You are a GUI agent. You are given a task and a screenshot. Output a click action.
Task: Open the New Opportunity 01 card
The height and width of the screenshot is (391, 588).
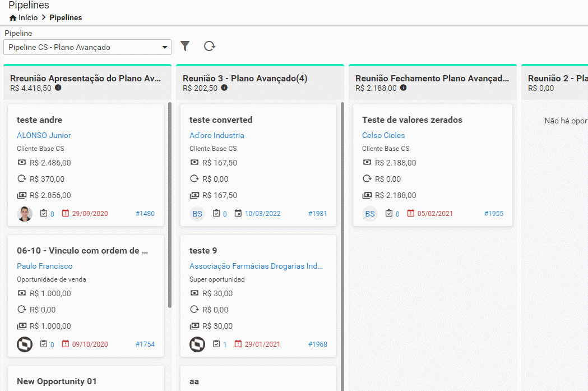pos(57,381)
